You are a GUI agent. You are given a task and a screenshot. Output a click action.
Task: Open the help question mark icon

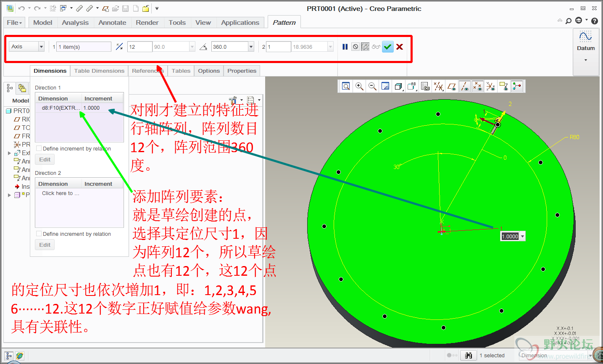pyautogui.click(x=595, y=21)
